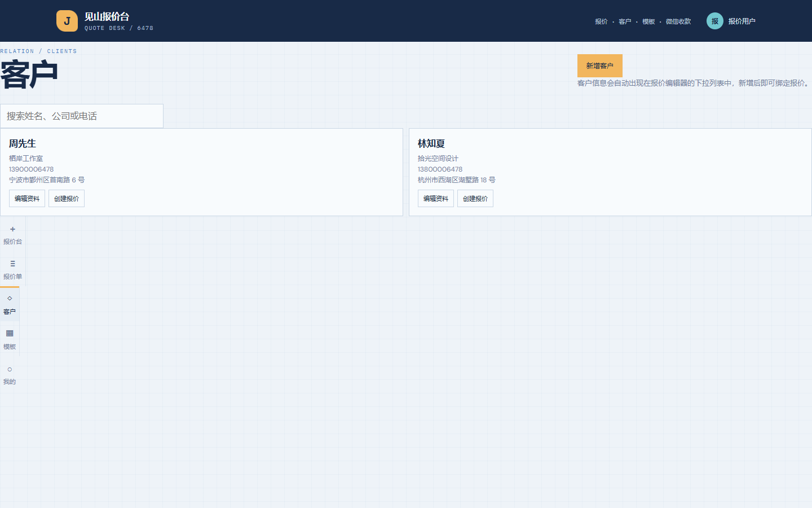Viewport: 812px width, 508px height.
Task: Click customer name 林知夏
Action: (431, 144)
